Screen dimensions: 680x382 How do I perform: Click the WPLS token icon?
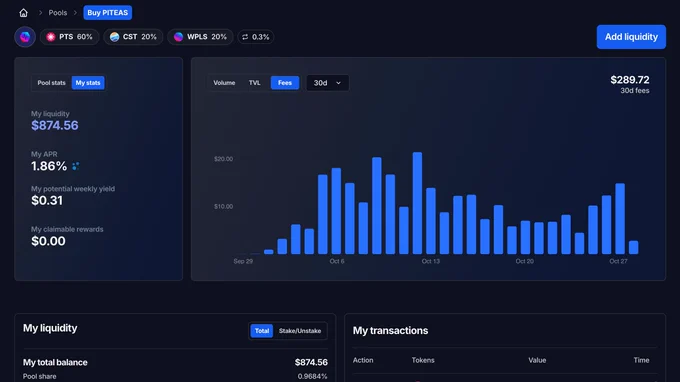[178, 37]
